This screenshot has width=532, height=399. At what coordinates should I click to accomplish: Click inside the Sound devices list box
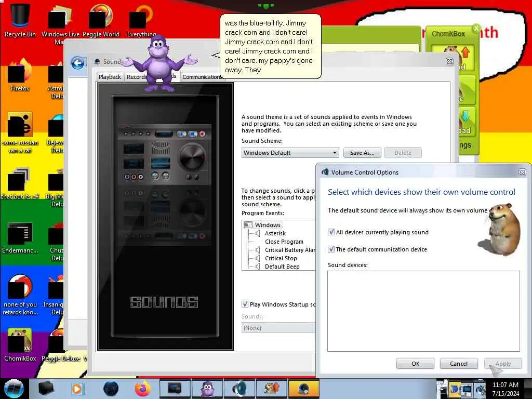(x=423, y=311)
